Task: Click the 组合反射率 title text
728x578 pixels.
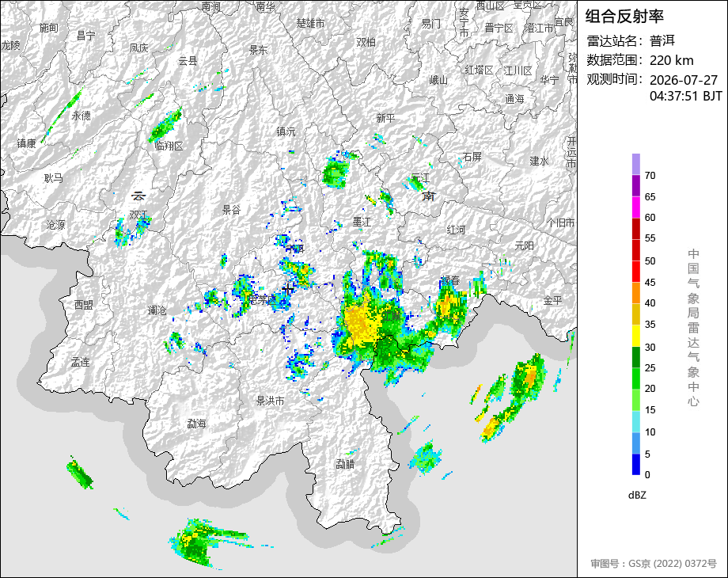Action: (624, 17)
